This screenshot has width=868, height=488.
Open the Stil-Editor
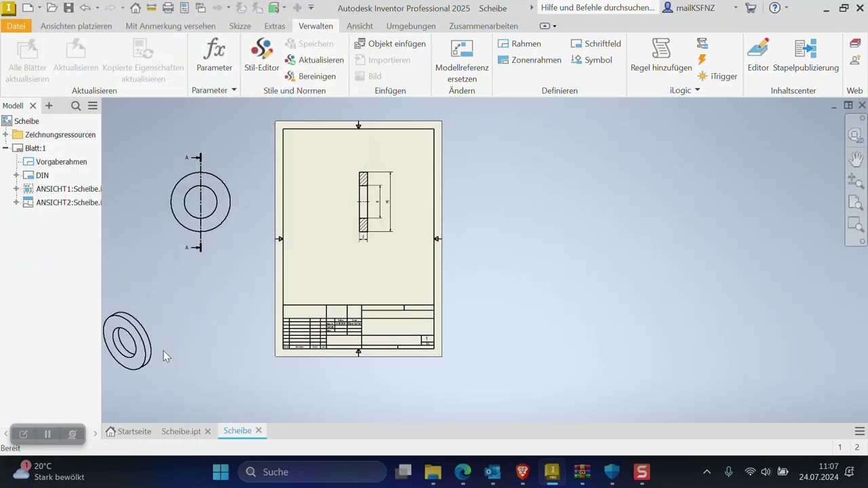pyautogui.click(x=262, y=55)
